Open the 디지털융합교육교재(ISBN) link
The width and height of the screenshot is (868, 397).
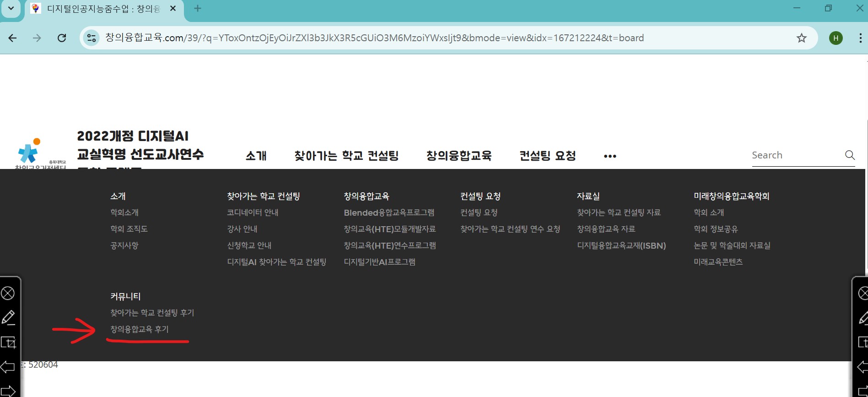click(x=621, y=245)
